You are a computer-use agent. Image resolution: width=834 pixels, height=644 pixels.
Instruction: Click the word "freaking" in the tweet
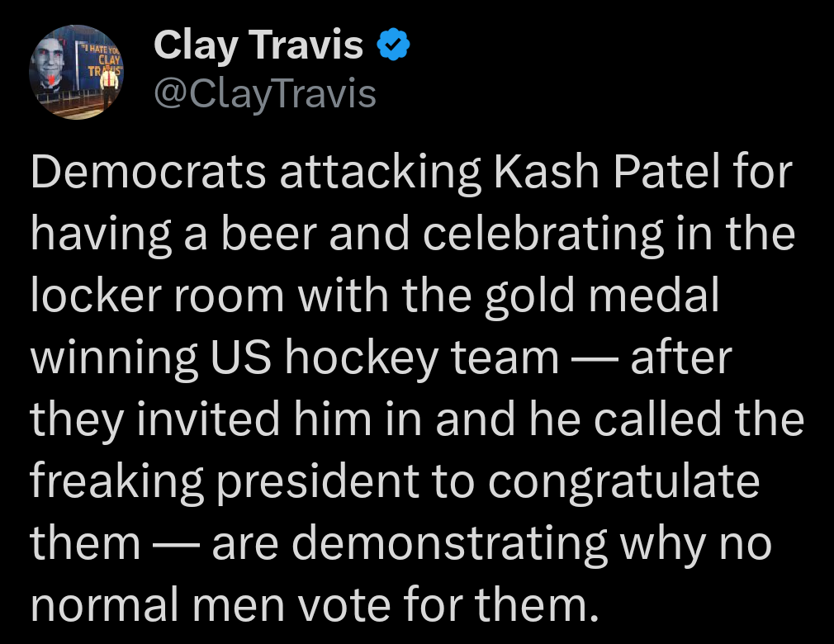tap(116, 481)
